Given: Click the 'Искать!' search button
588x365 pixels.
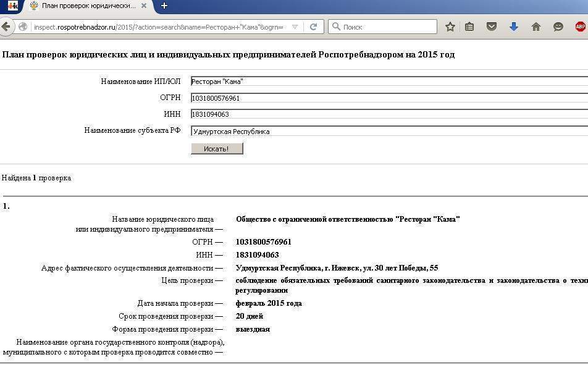Looking at the screenshot, I should pyautogui.click(x=217, y=149).
